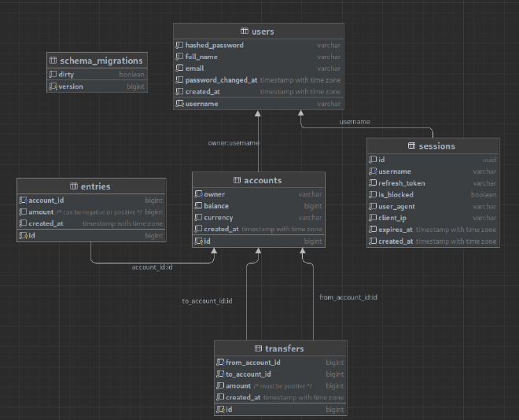Select the created_at column in entries
Image resolution: width=519 pixels, height=420 pixels.
pos(91,223)
